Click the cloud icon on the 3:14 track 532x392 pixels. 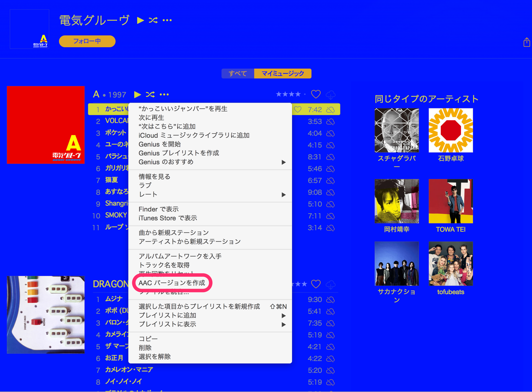click(330, 228)
